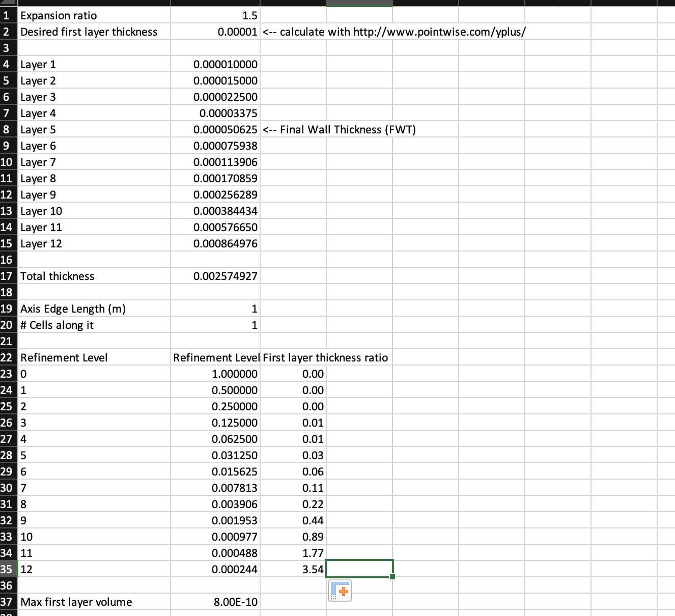The width and height of the screenshot is (675, 616).
Task: Select the Layer 5 value 0.000050625
Action: [215, 130]
